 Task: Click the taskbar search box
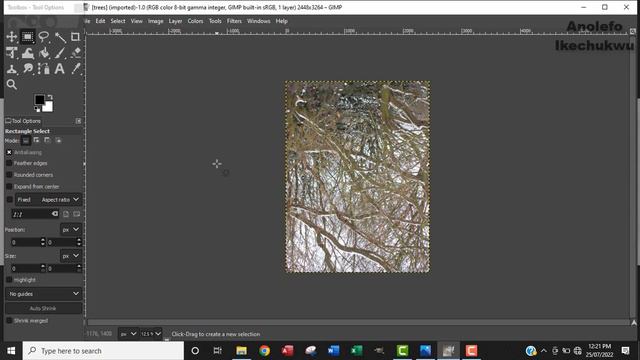(x=103, y=351)
